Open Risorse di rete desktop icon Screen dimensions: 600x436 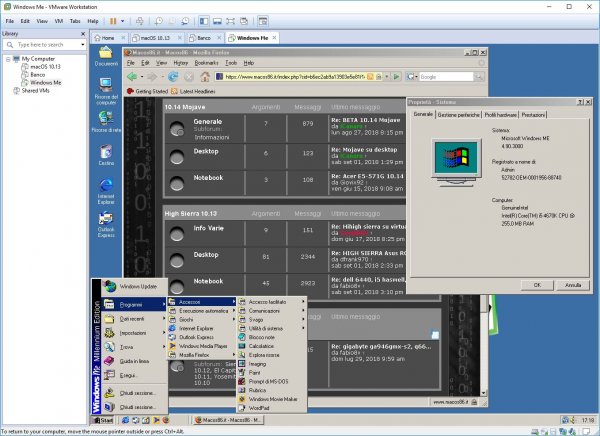106,122
